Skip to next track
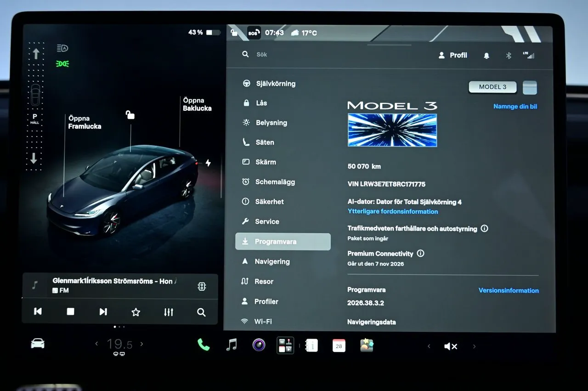 pos(103,312)
